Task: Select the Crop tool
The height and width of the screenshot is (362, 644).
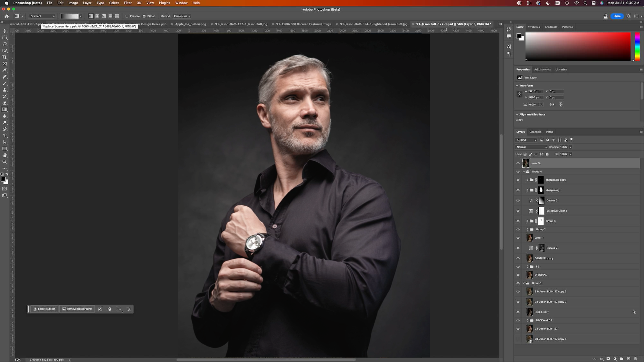Action: point(5,57)
